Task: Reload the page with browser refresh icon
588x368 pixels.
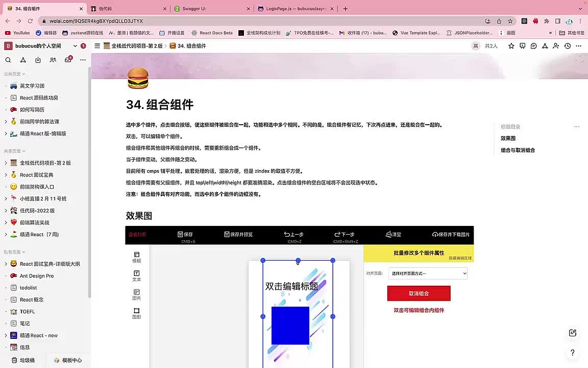Action: 31,21
